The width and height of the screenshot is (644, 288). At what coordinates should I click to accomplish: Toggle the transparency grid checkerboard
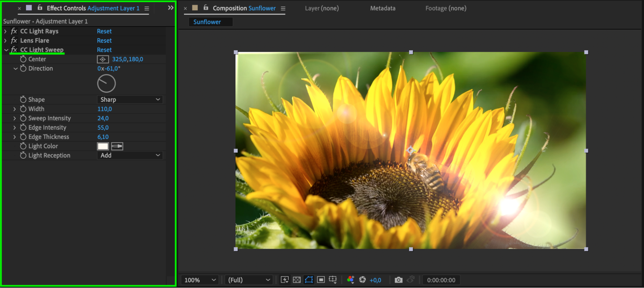coord(297,280)
